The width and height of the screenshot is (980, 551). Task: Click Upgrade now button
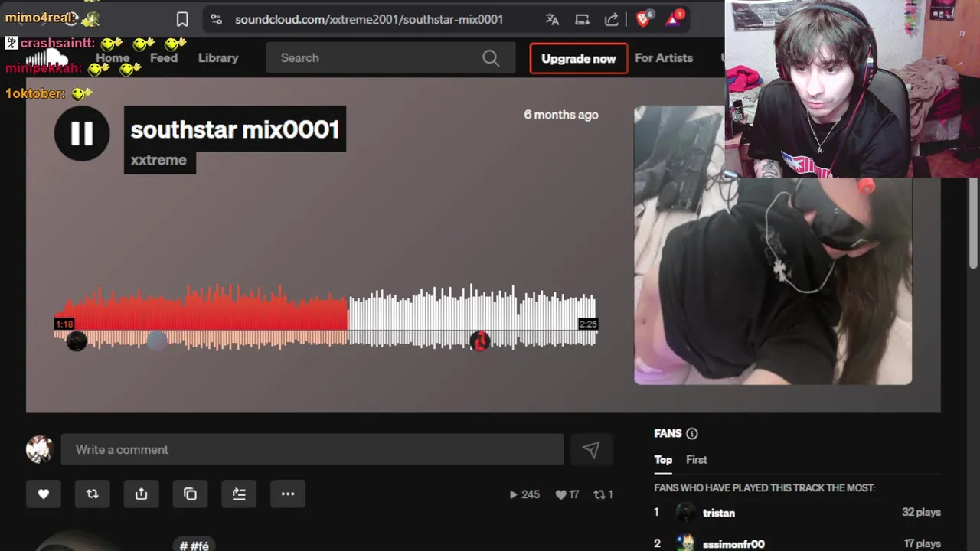click(579, 58)
